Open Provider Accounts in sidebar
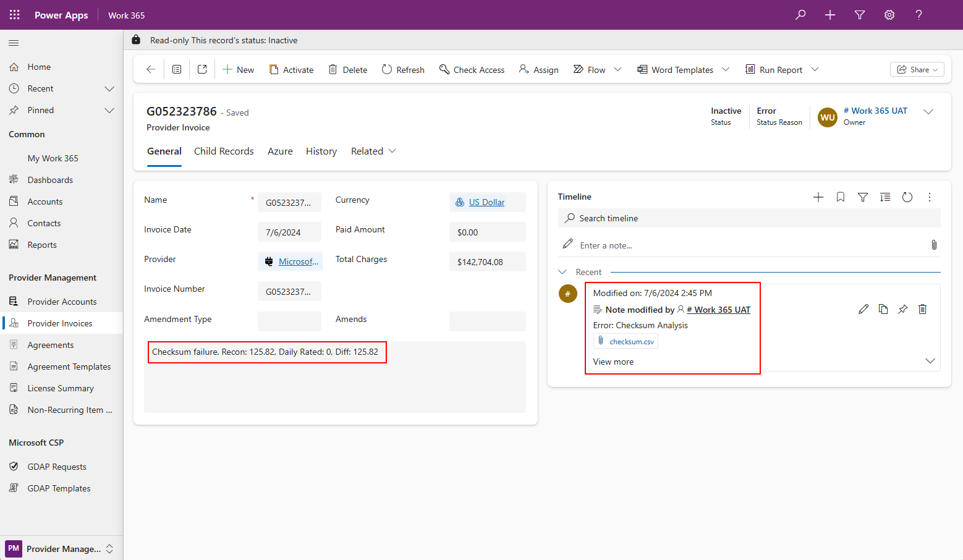The image size is (963, 560). coord(62,302)
